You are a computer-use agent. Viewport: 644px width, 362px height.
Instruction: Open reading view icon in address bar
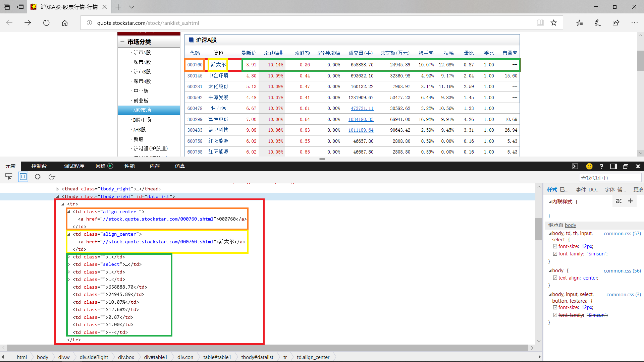(540, 23)
